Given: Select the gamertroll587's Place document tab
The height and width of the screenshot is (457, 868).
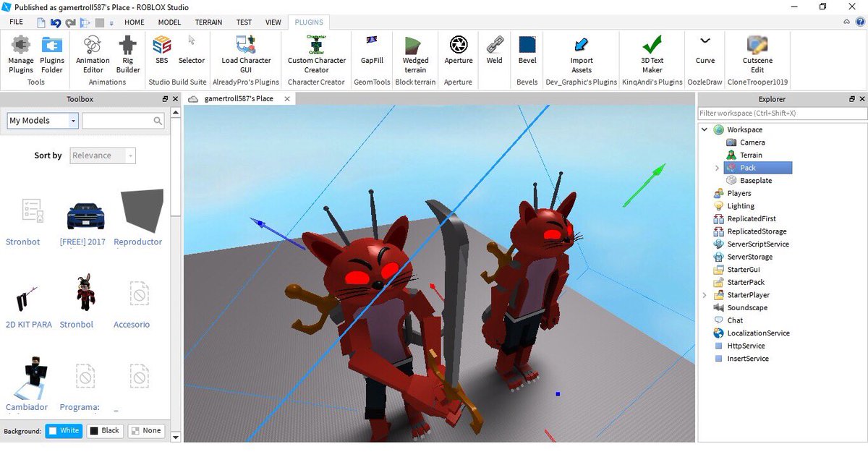Looking at the screenshot, I should 239,98.
